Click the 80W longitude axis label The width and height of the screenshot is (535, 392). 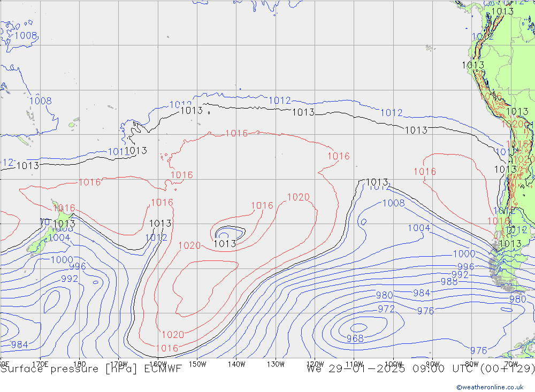(471, 364)
